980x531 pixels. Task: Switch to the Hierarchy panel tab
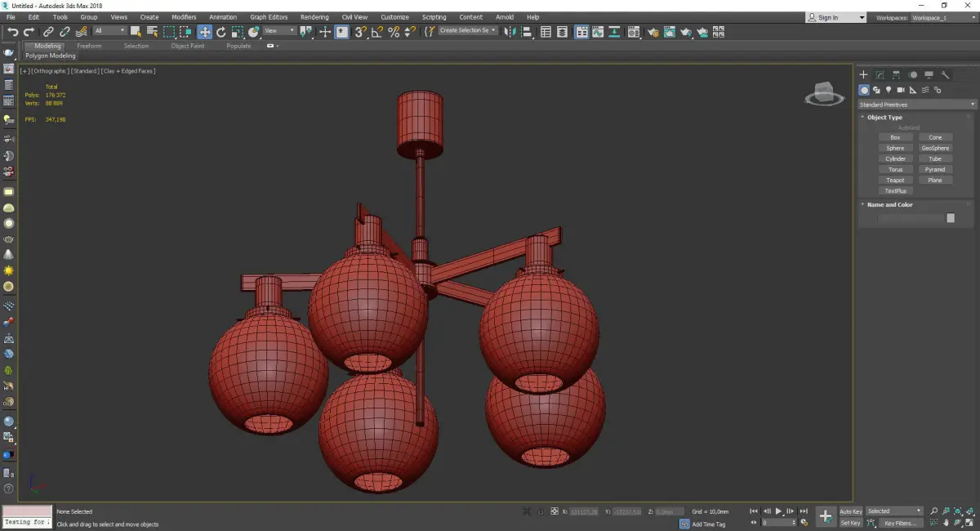(896, 74)
